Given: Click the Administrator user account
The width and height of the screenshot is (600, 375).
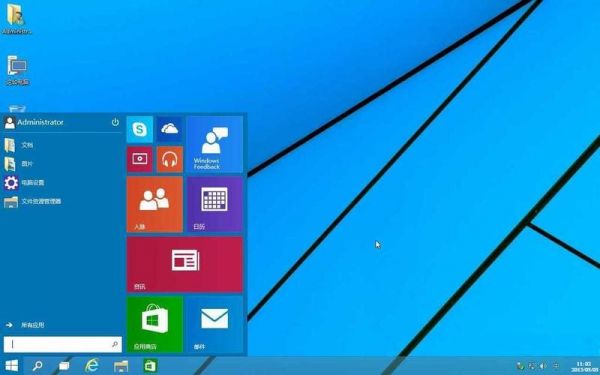Looking at the screenshot, I should [34, 122].
